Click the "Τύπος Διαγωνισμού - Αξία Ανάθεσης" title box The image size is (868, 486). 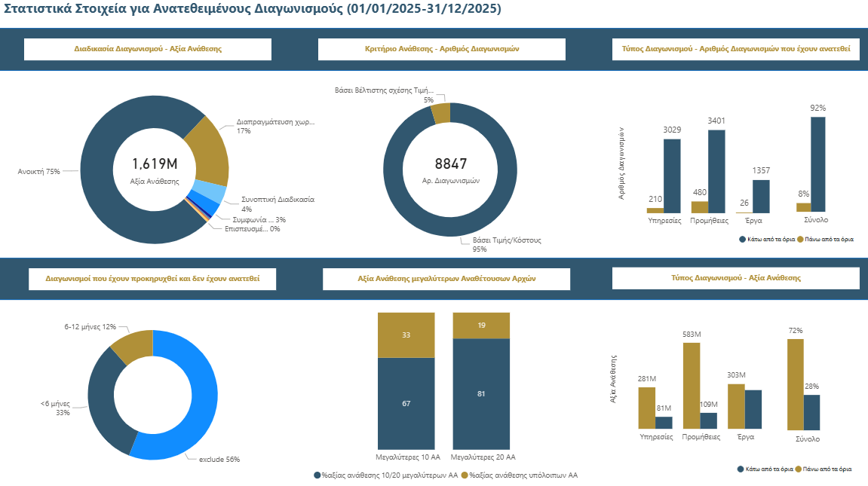click(x=736, y=278)
